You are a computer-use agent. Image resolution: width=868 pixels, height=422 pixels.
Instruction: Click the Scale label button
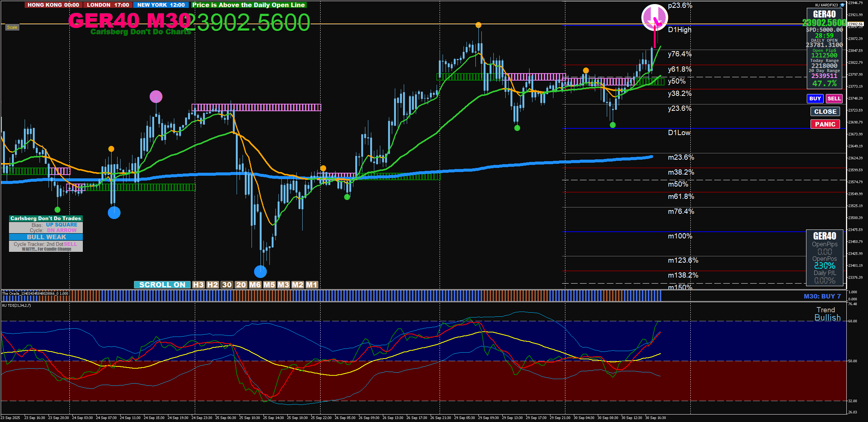(x=12, y=27)
